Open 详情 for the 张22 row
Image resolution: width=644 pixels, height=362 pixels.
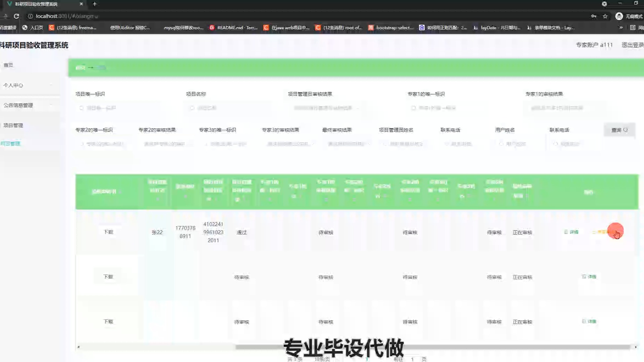pos(571,232)
